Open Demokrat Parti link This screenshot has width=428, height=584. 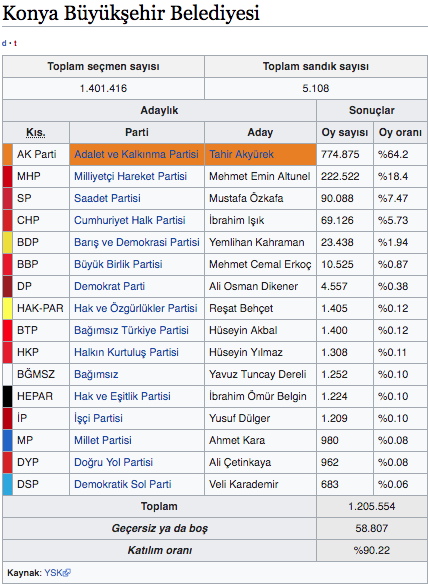[x=109, y=286]
